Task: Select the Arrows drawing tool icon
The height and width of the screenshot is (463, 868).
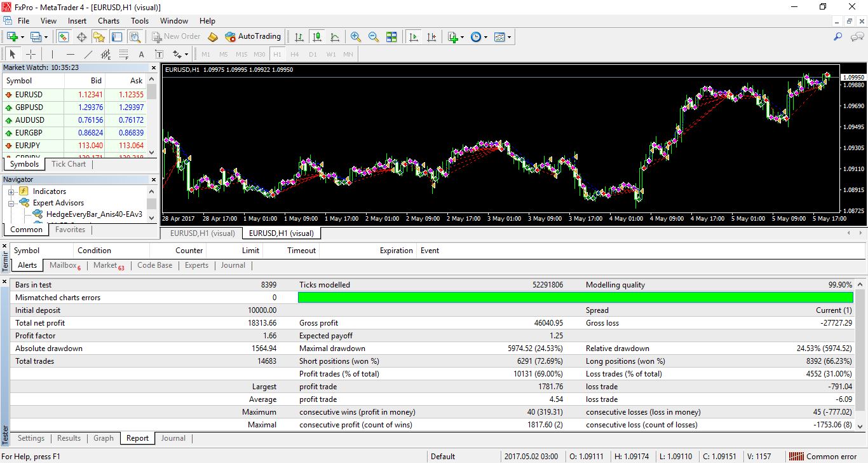Action: pyautogui.click(x=177, y=54)
